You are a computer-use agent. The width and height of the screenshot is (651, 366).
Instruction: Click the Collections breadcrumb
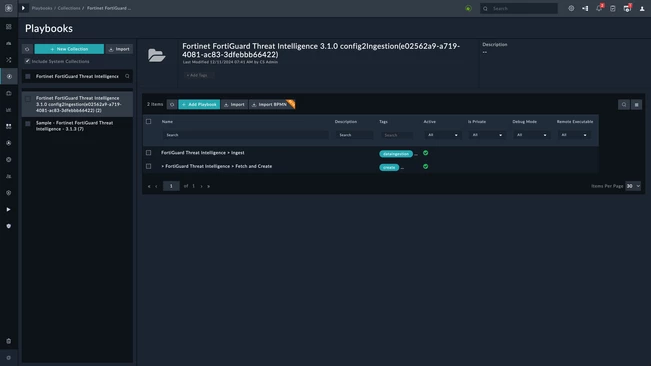69,8
